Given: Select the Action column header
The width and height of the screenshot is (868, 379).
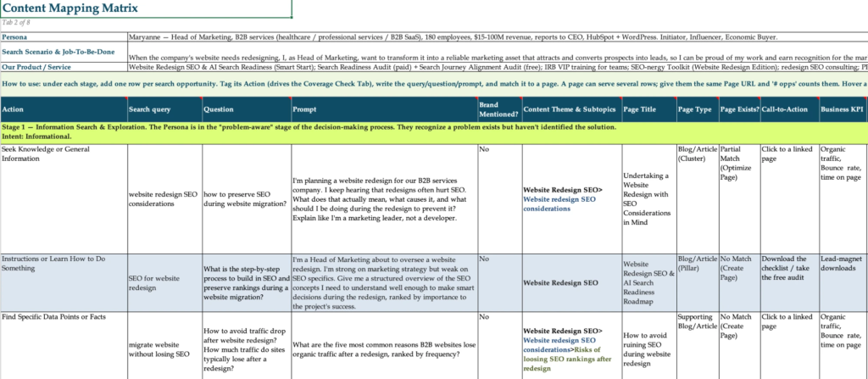Looking at the screenshot, I should click(x=64, y=109).
